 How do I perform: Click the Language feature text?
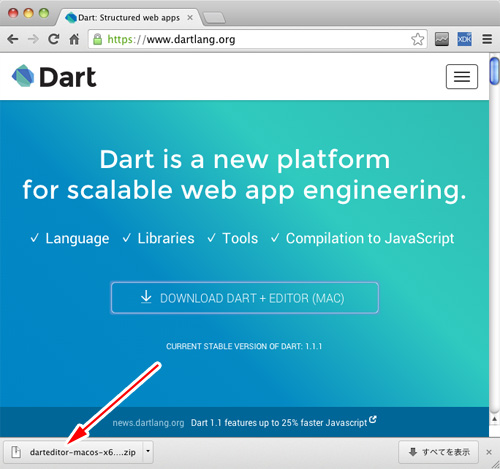[77, 238]
